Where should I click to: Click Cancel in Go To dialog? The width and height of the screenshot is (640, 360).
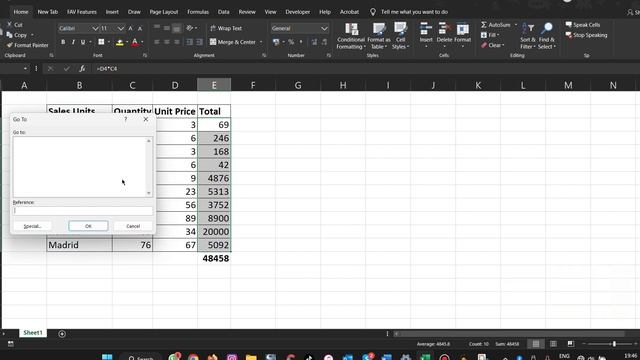coord(133,226)
